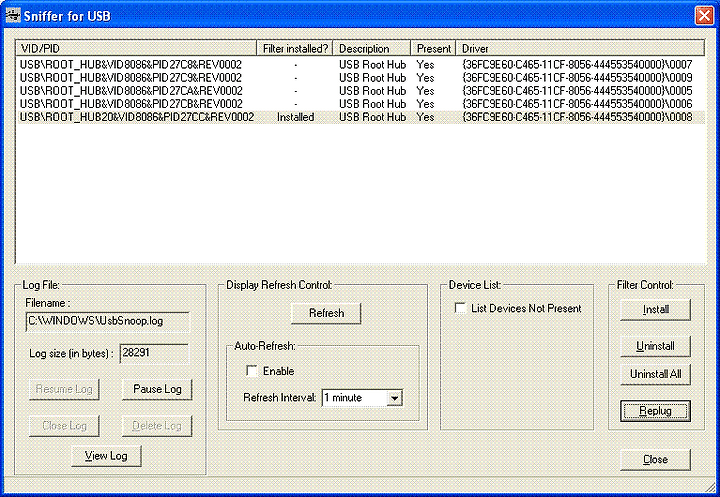This screenshot has height=497, width=720.
Task: Click the Driver column header
Action: [x=580, y=48]
